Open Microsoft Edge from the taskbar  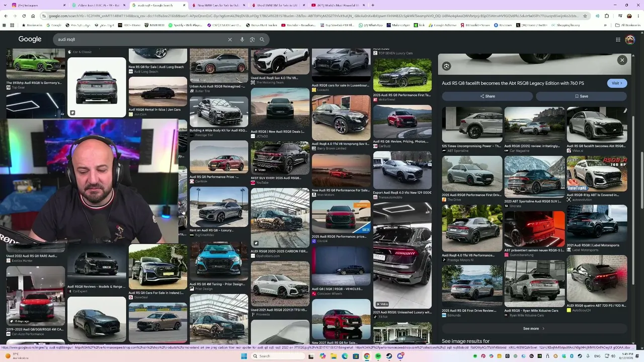point(345,356)
